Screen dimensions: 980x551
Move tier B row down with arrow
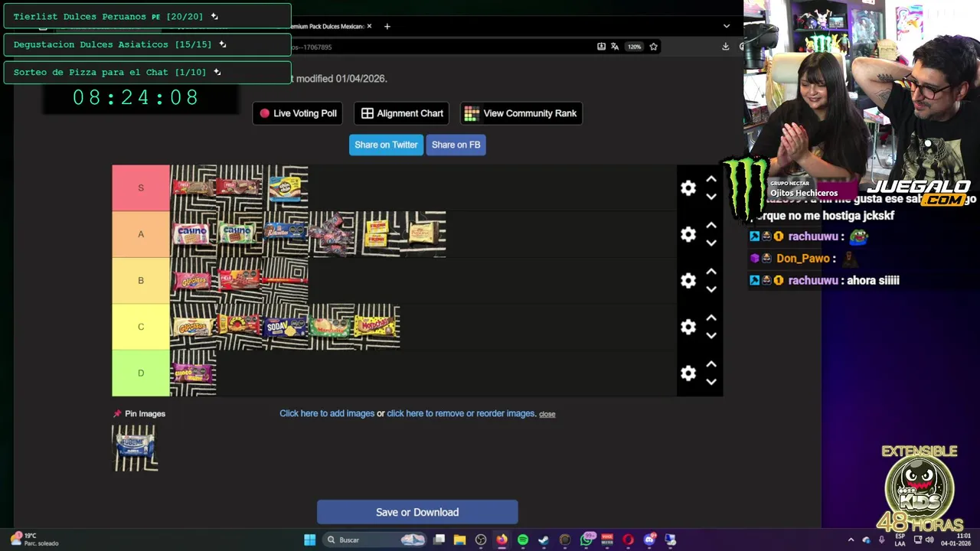(x=711, y=289)
